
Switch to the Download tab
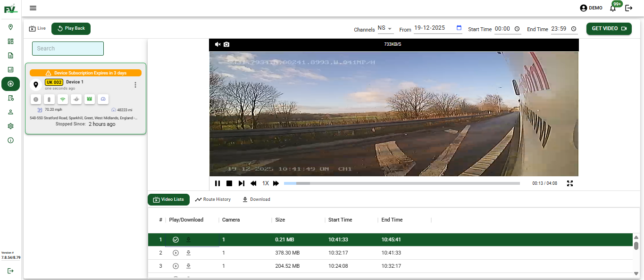[256, 200]
